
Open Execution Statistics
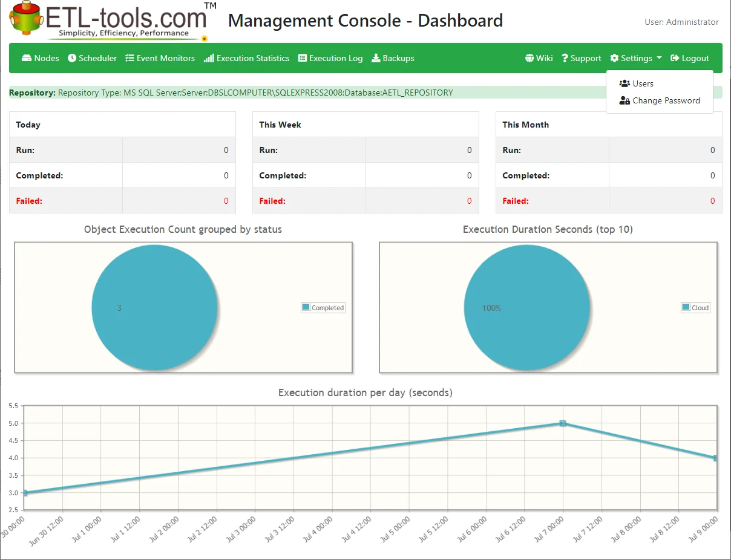click(x=247, y=58)
